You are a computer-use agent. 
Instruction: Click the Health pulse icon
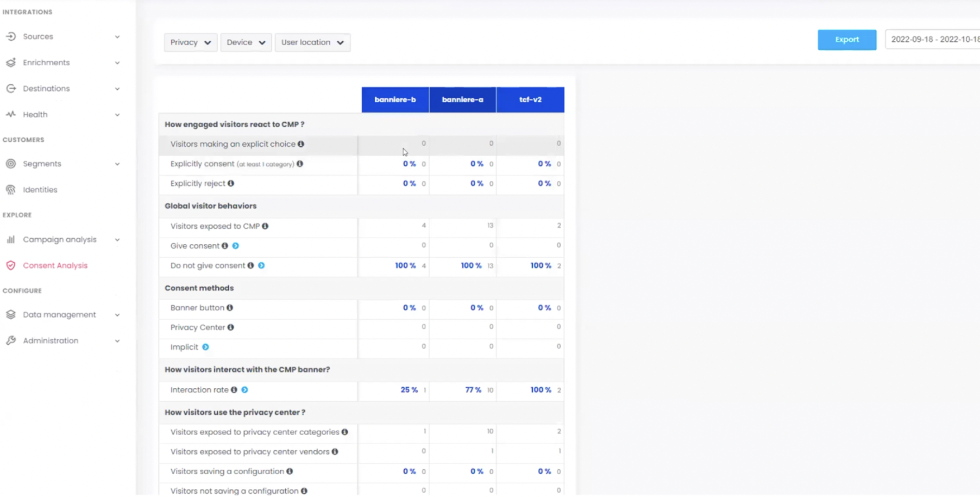(x=11, y=115)
